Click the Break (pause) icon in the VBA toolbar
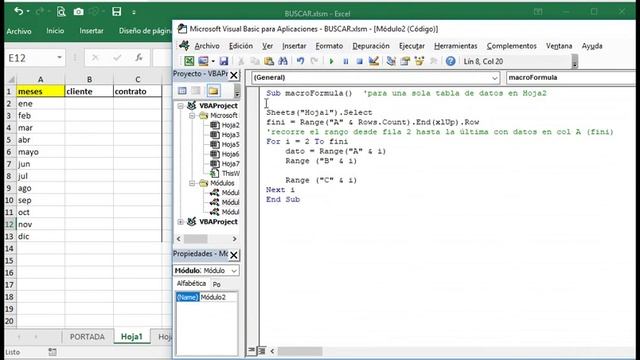 [345, 61]
